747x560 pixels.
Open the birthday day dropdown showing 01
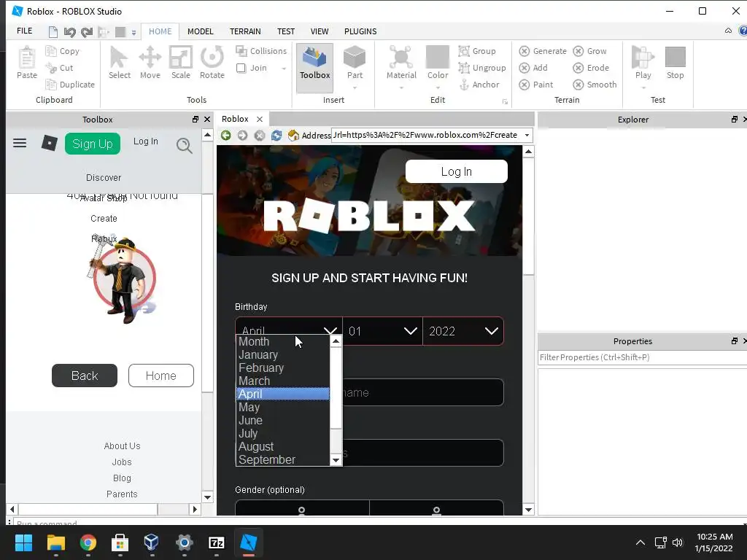coord(382,331)
